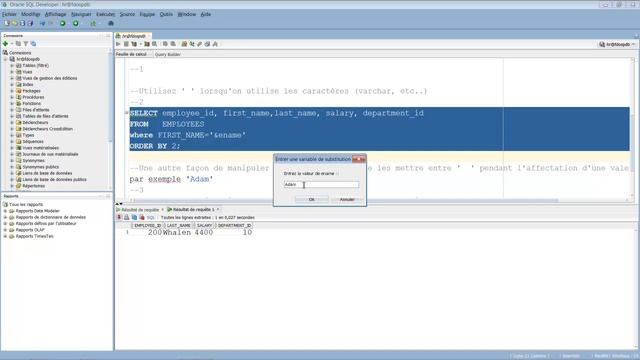Click the Clear eraser icon in worksheet toolbar

click(x=200, y=44)
